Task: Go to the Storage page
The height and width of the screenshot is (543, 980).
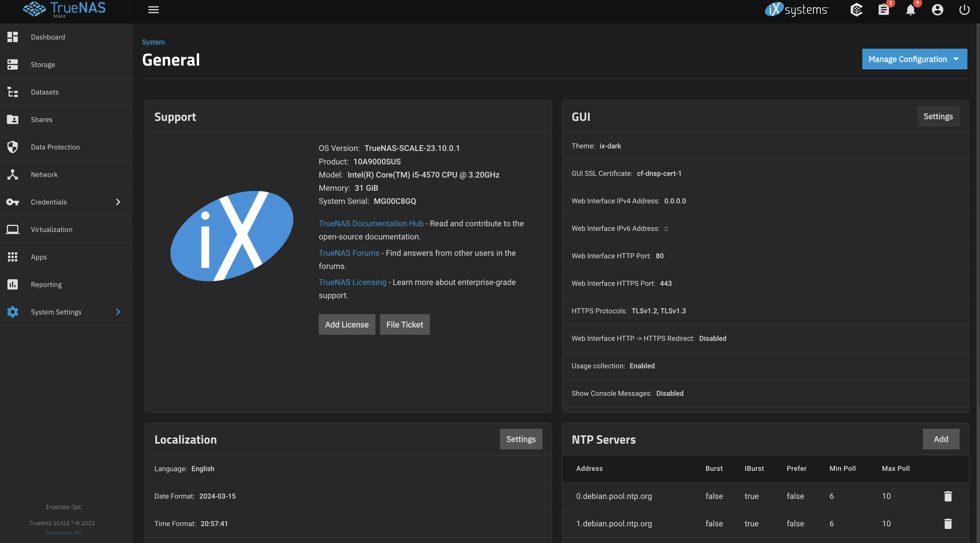Action: pyautogui.click(x=43, y=65)
